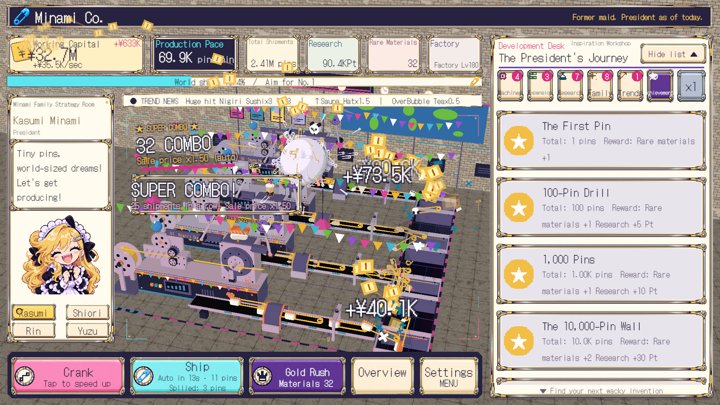This screenshot has height=405, width=720.
Task: Click The First Pin achievement card
Action: tap(602, 141)
